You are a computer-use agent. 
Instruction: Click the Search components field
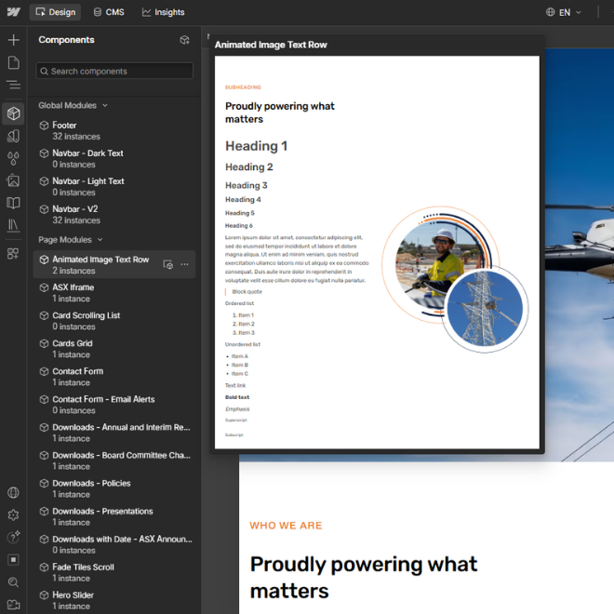[115, 71]
